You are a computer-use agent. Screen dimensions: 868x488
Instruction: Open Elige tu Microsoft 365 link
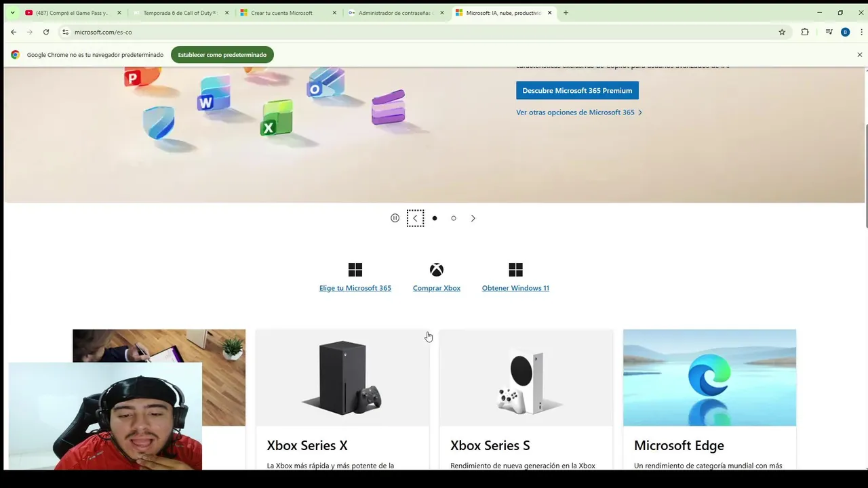[x=355, y=288]
